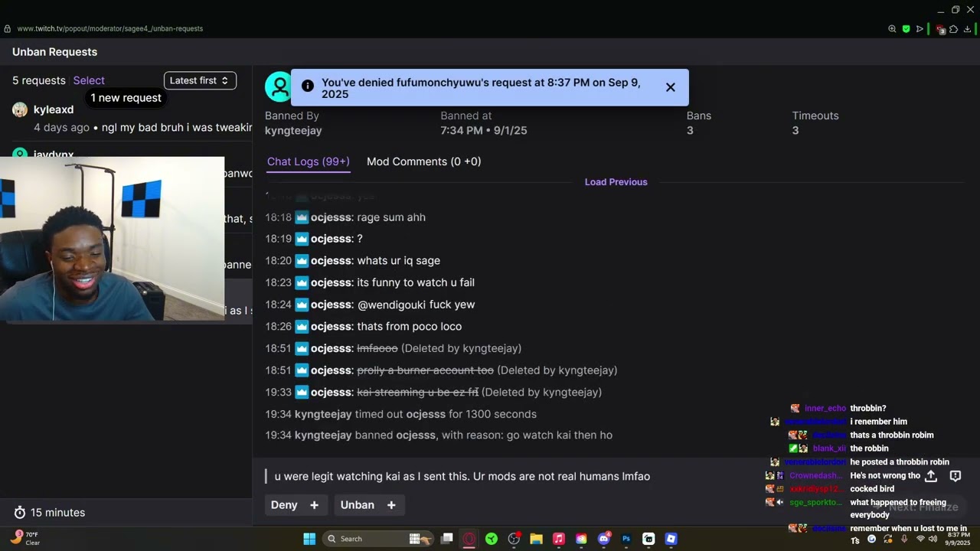
Task: Click the weather widget showing 70°F Clear
Action: point(25,538)
